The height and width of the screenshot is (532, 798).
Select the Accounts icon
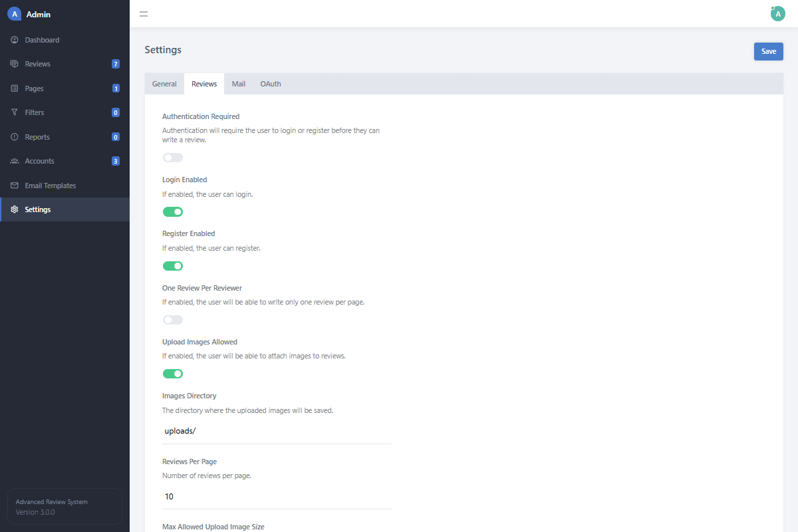pyautogui.click(x=15, y=160)
